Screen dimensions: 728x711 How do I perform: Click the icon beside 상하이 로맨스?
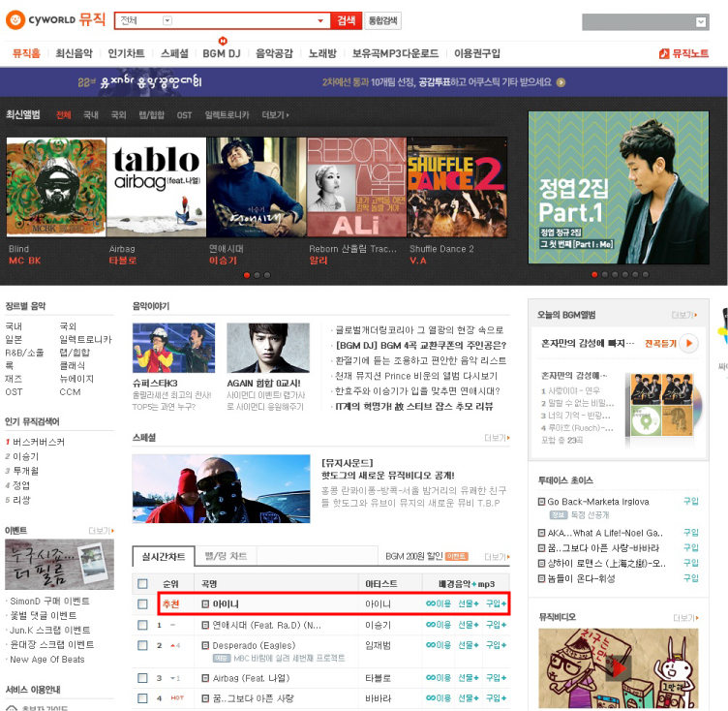click(x=541, y=563)
